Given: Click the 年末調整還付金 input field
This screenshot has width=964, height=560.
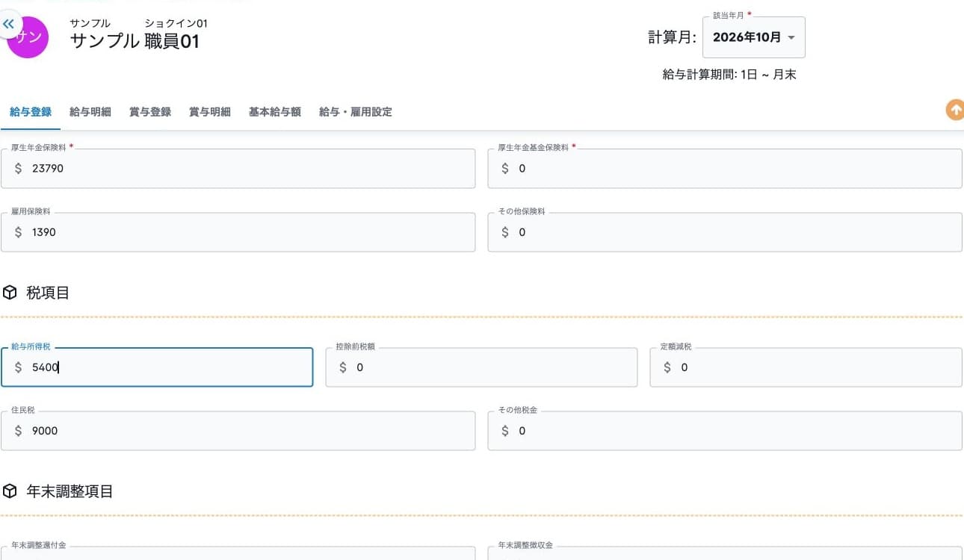Looking at the screenshot, I should click(x=238, y=553).
